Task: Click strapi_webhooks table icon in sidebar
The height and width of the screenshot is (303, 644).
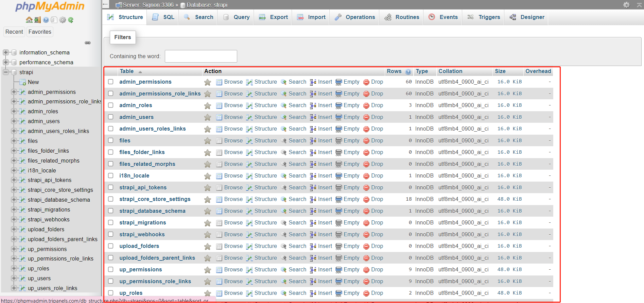Action: point(22,219)
